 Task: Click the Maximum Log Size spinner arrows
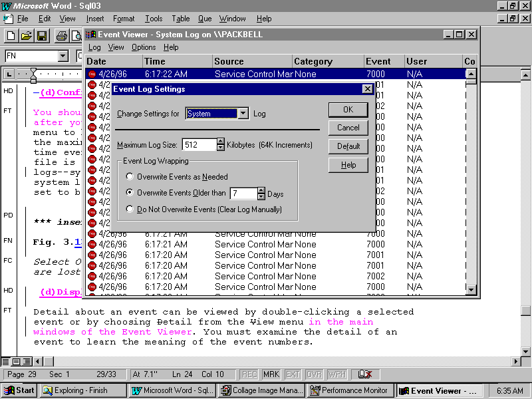(221, 144)
